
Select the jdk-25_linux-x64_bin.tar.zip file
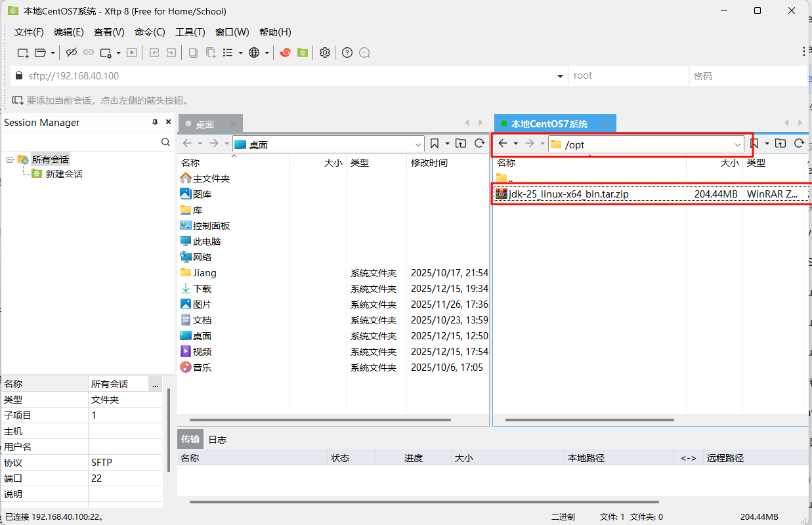pyautogui.click(x=568, y=194)
